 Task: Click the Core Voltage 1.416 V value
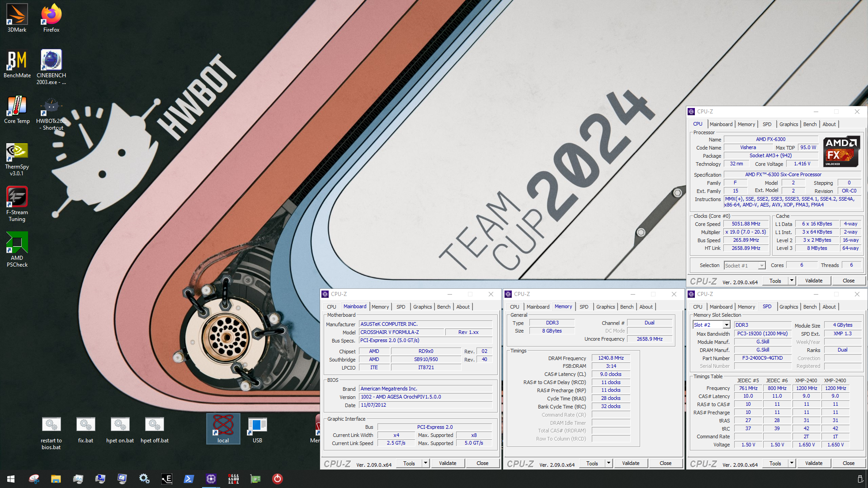802,164
